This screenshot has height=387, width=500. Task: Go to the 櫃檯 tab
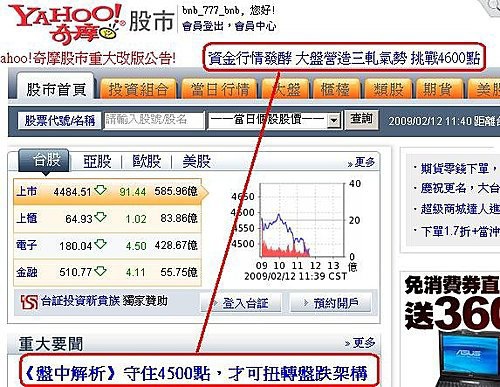(336, 89)
